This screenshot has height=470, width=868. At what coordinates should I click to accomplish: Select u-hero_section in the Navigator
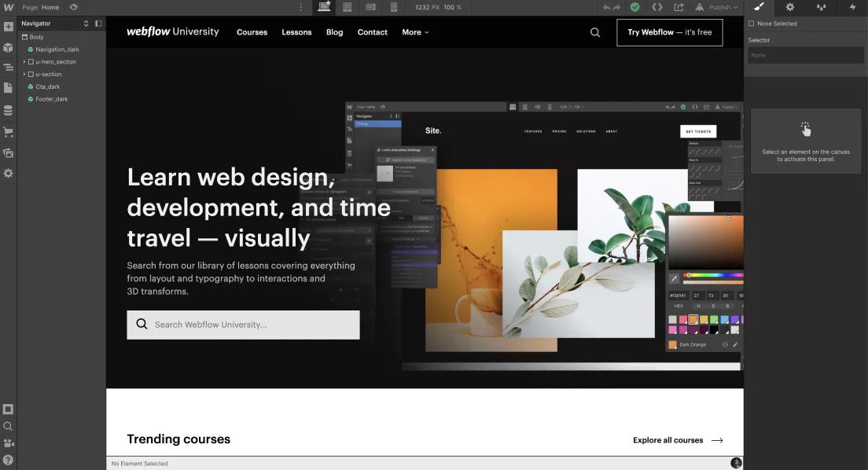point(56,62)
